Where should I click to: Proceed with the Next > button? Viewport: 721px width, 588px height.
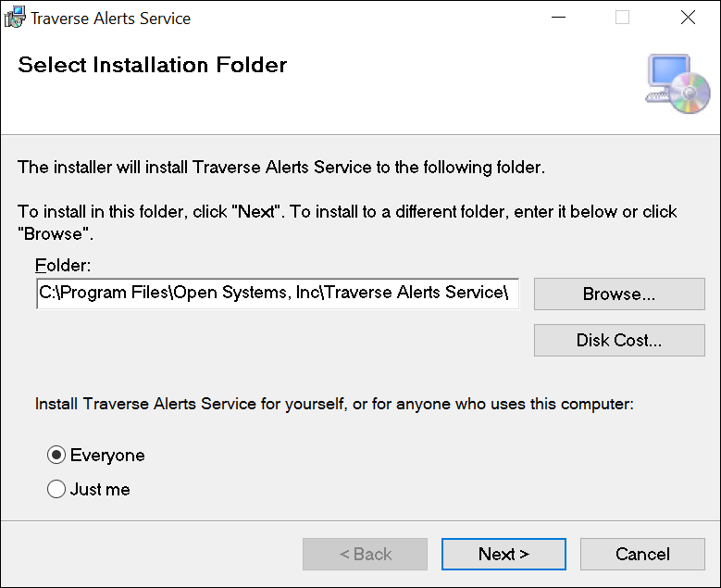(503, 555)
